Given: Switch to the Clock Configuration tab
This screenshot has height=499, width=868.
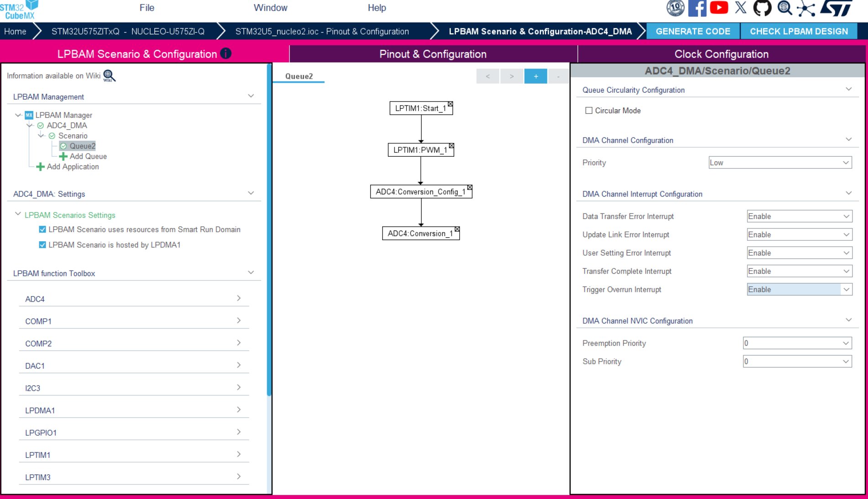Looking at the screenshot, I should (x=721, y=54).
